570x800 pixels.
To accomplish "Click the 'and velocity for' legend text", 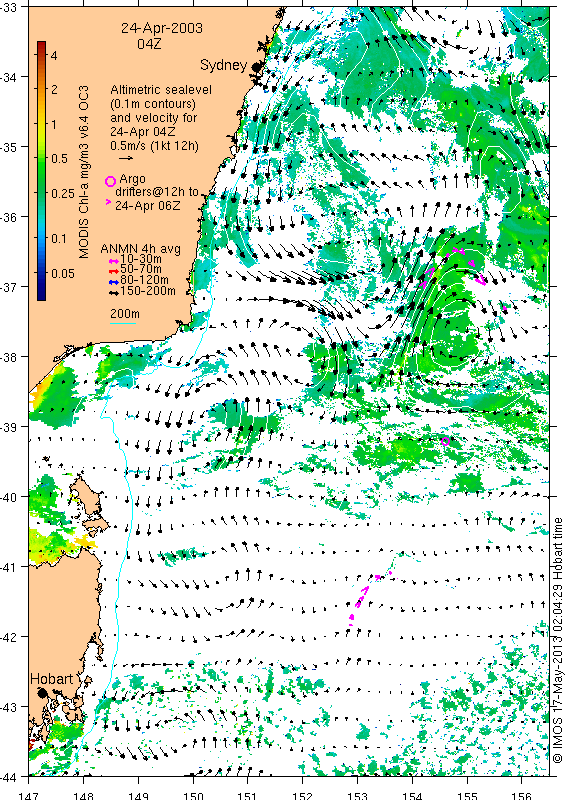I will coord(153,118).
